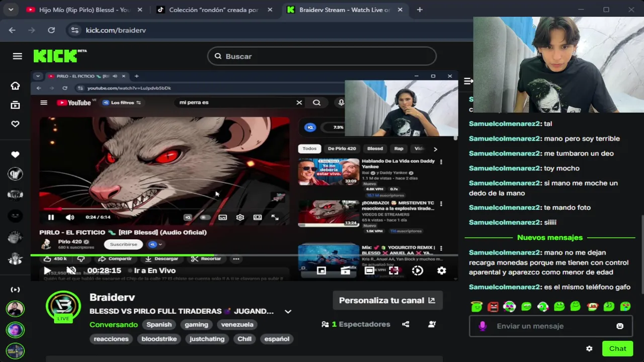Image resolution: width=644 pixels, height=362 pixels.
Task: Click the purple microphone in chat box
Action: coord(482,326)
